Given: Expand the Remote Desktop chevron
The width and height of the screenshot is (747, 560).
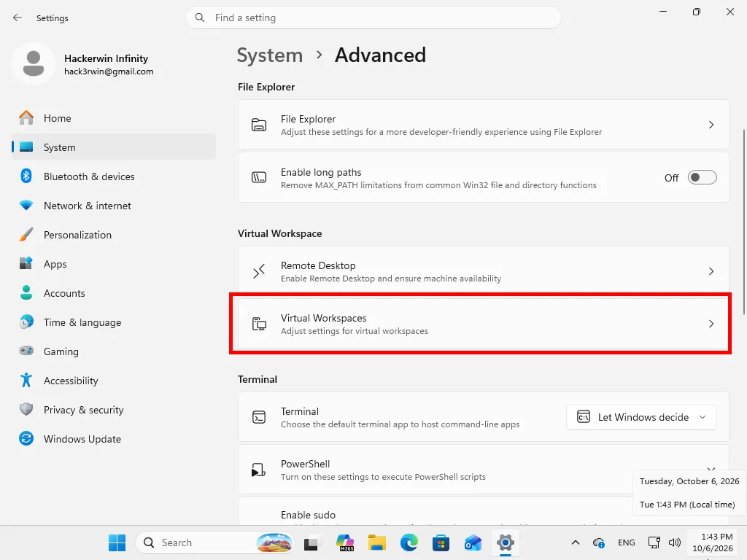Looking at the screenshot, I should pos(711,271).
